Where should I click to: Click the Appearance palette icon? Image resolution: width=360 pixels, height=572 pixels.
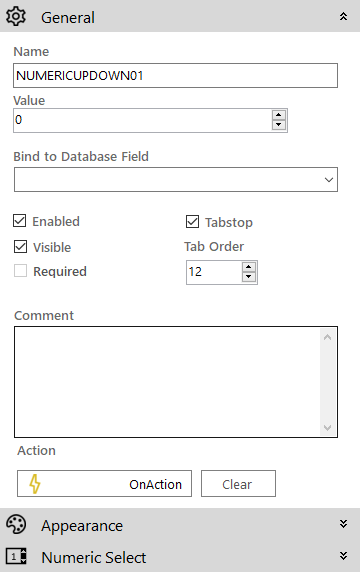pyautogui.click(x=16, y=525)
